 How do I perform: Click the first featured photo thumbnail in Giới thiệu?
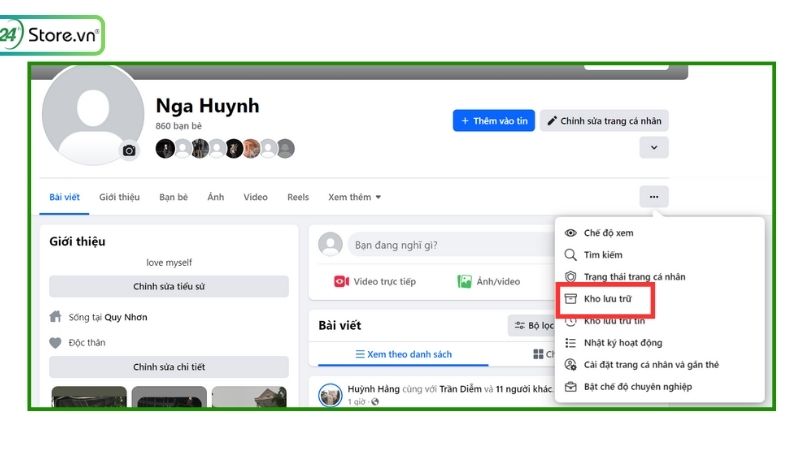tap(89, 397)
